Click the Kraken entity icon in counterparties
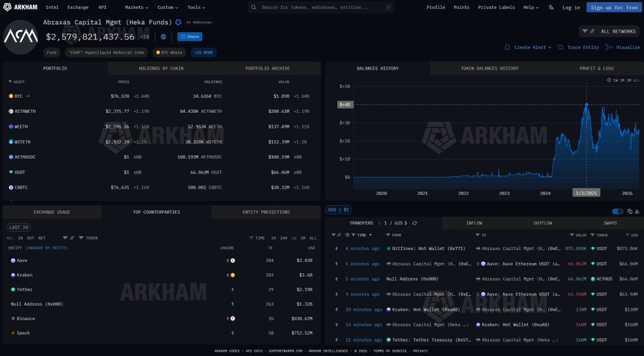The image size is (644, 356). click(13, 275)
